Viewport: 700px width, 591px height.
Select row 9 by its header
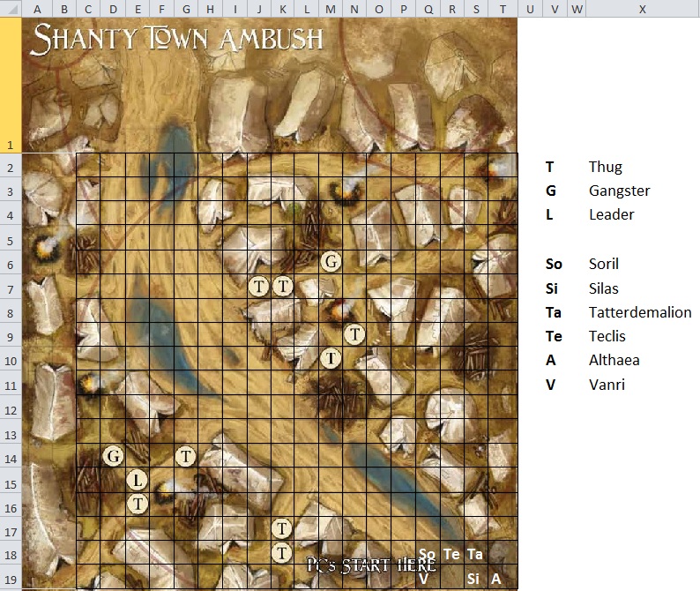click(x=11, y=333)
